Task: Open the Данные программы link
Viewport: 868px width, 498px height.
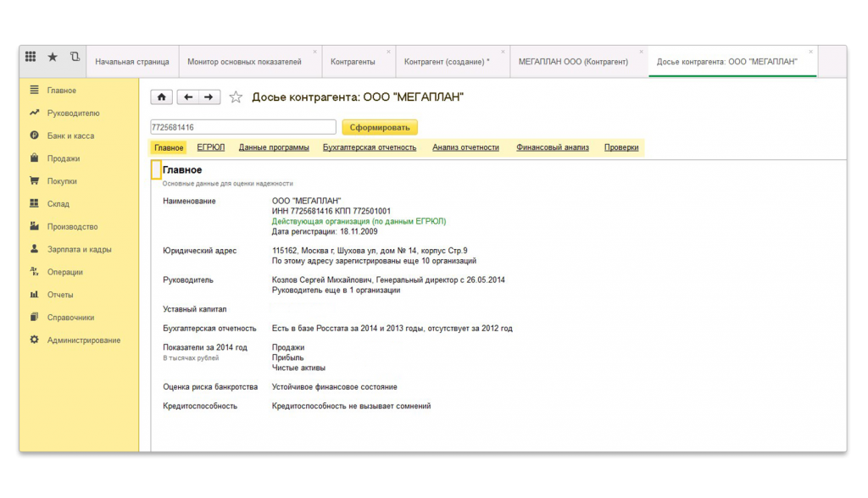Action: (x=274, y=147)
